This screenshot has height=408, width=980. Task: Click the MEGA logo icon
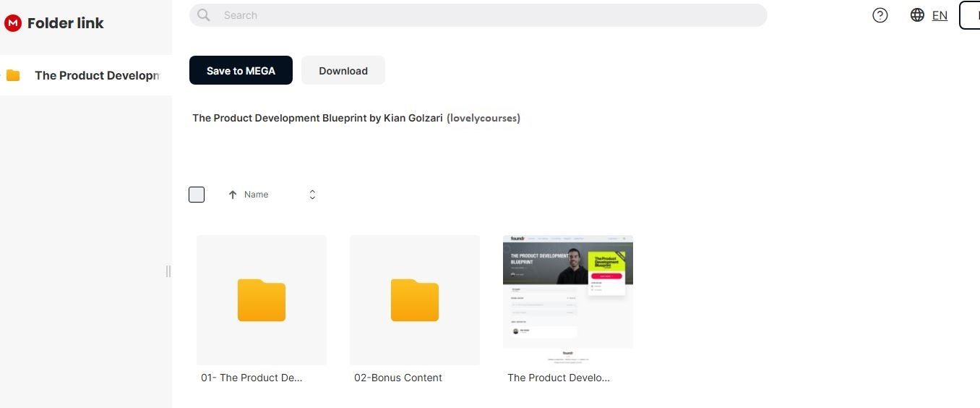pos(13,23)
